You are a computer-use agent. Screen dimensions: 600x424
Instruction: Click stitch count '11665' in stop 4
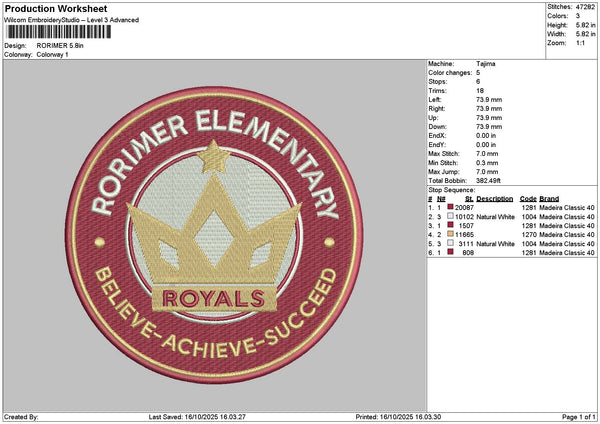[464, 235]
